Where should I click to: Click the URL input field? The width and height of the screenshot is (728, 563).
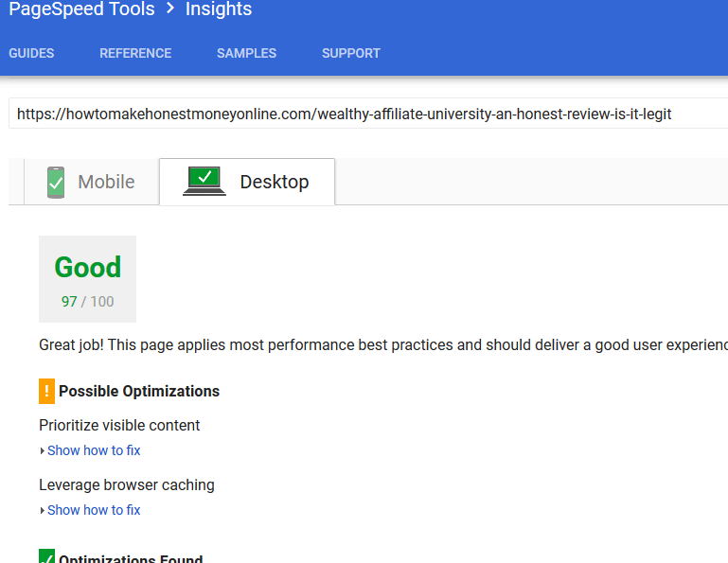click(x=368, y=114)
